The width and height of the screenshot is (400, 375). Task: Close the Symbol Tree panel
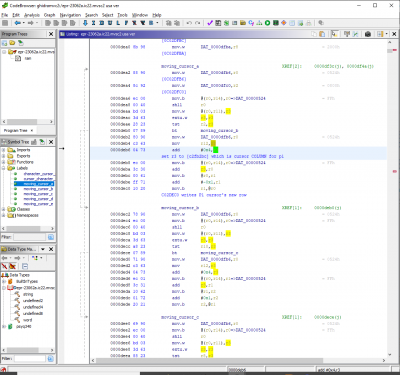[x=51, y=142]
